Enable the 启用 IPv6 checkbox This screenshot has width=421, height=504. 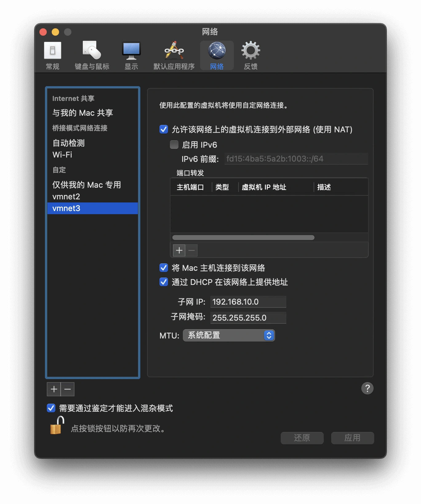174,145
